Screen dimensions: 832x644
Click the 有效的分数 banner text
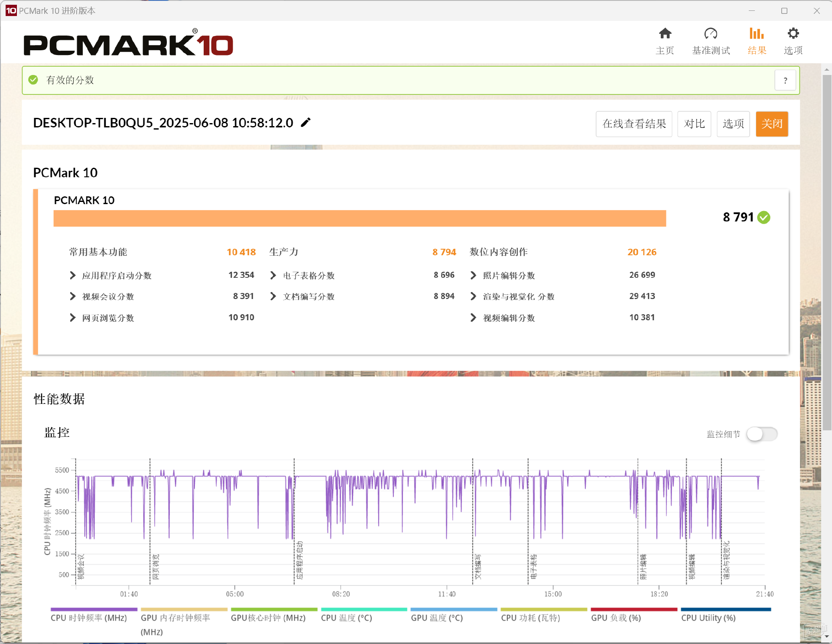[x=70, y=80]
